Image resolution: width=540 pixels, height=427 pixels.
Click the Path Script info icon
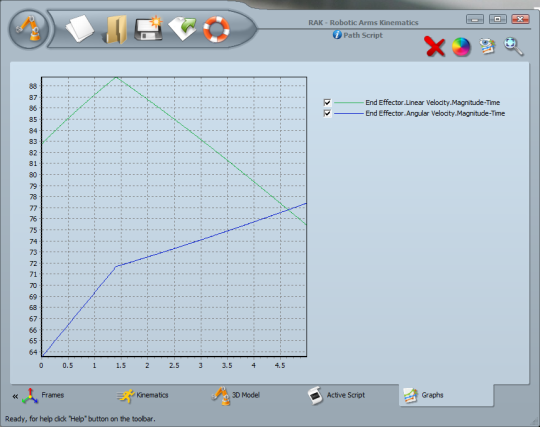click(337, 35)
